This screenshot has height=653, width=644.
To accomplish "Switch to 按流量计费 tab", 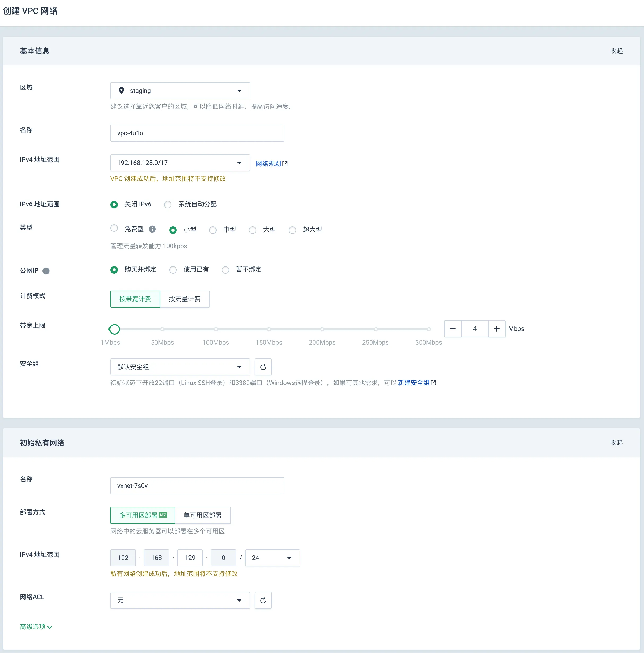I will pyautogui.click(x=185, y=299).
